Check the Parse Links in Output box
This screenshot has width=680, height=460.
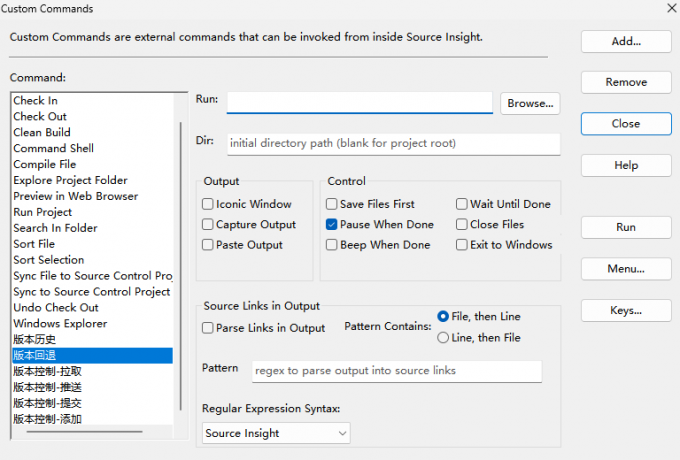click(x=207, y=328)
